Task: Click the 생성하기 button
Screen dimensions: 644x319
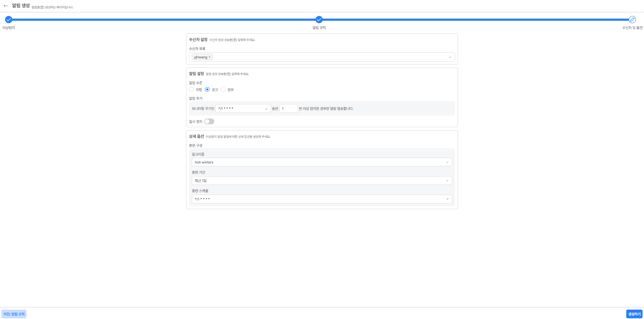Action: pos(634,314)
